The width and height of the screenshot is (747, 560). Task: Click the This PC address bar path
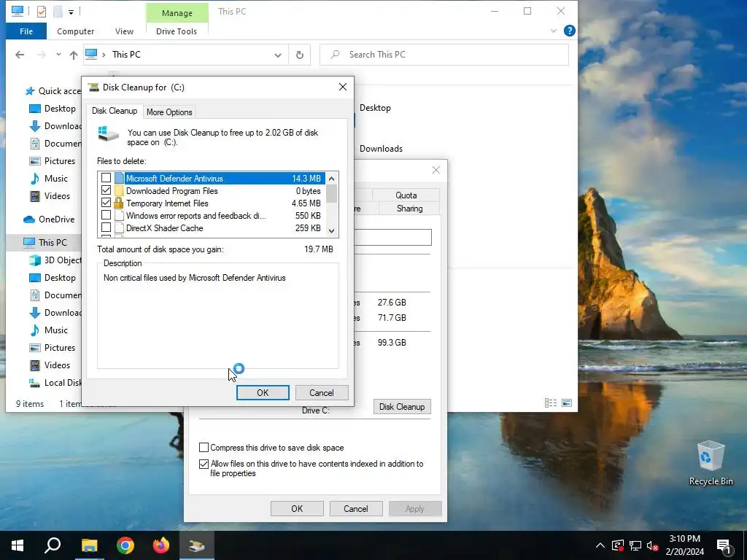click(126, 55)
